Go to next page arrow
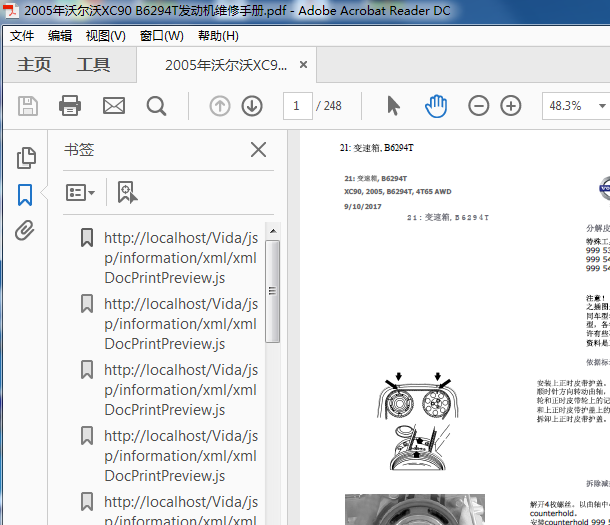 pos(252,106)
